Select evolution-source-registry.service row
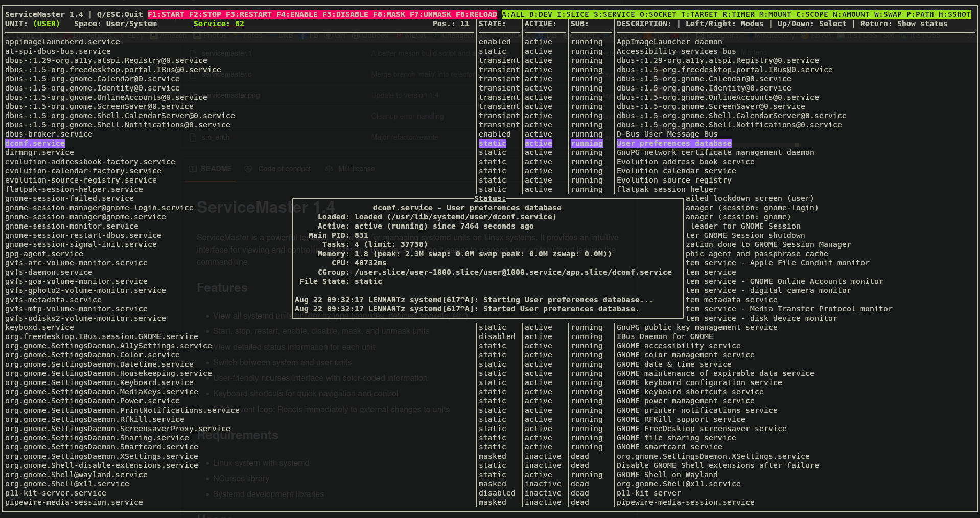Screen dimensions: 980x518 click(x=81, y=180)
